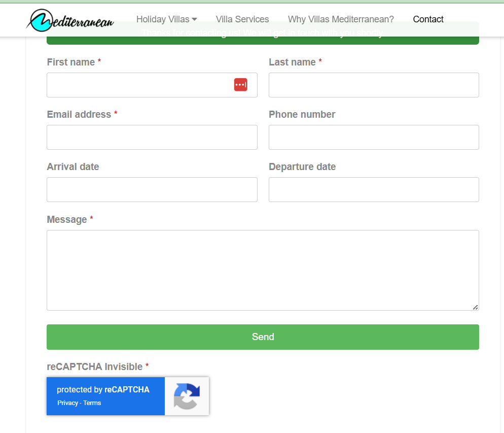Click the 'Email address' label
This screenshot has width=504, height=433.
click(x=79, y=115)
